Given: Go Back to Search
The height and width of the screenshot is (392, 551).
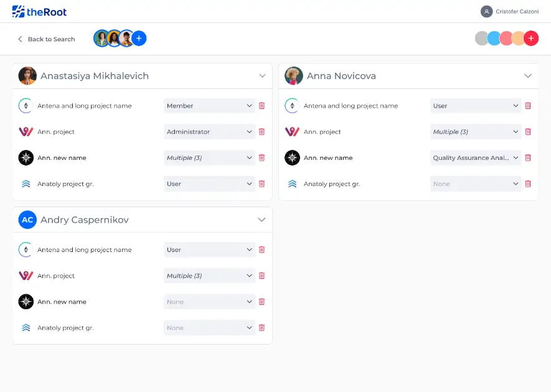Looking at the screenshot, I should (x=46, y=39).
